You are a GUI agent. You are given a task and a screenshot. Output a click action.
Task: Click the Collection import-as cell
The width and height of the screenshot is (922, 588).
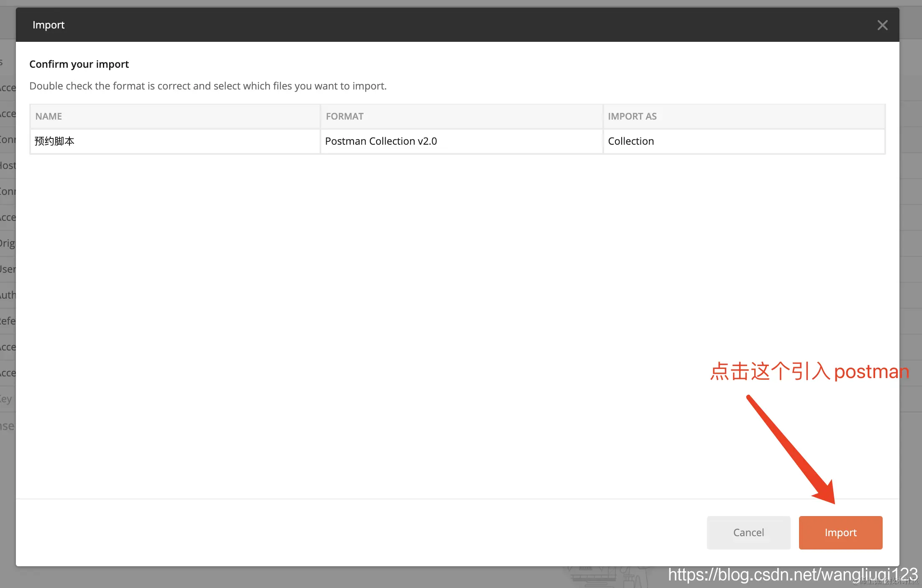click(631, 141)
